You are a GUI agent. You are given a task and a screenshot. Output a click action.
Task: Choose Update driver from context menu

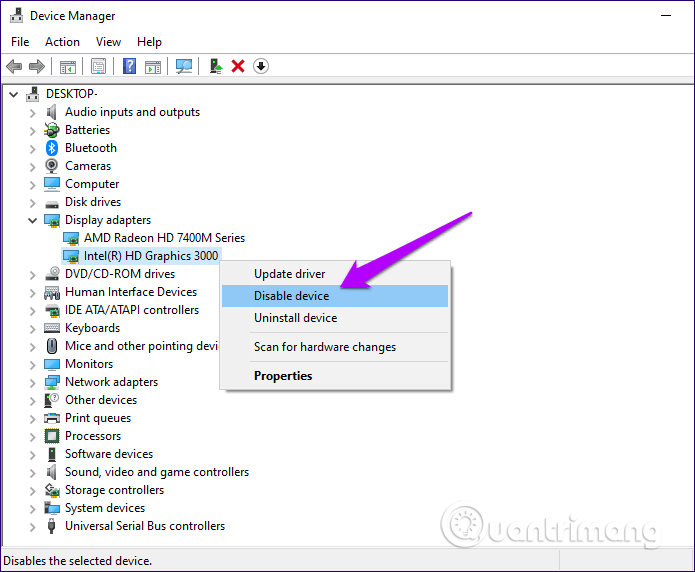[335, 274]
